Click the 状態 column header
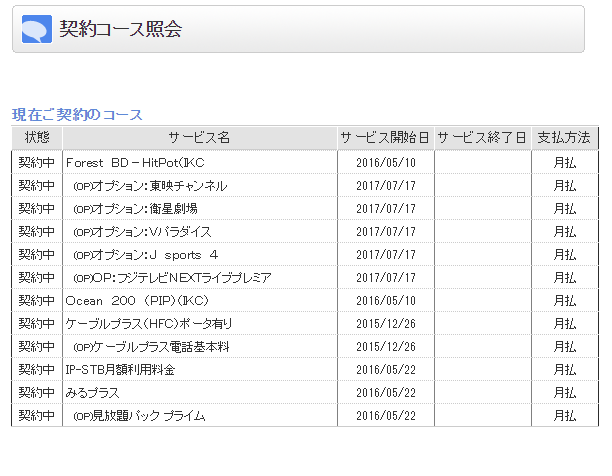 pos(37,137)
